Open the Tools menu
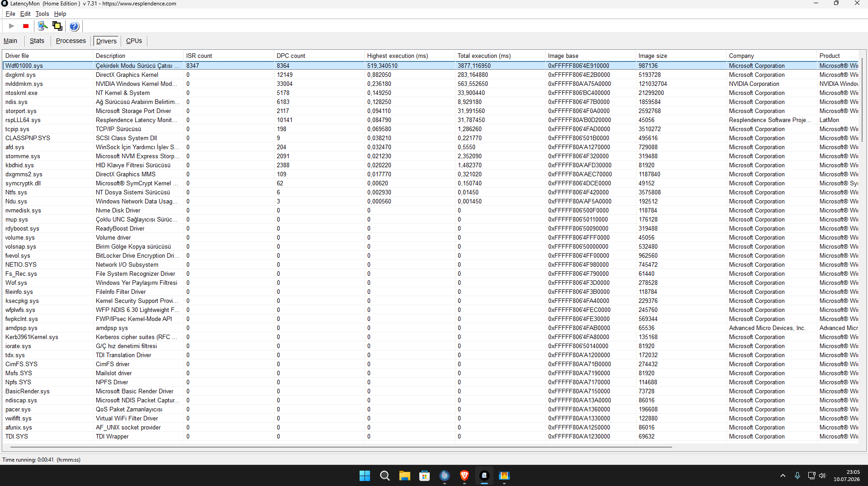 pyautogui.click(x=42, y=14)
